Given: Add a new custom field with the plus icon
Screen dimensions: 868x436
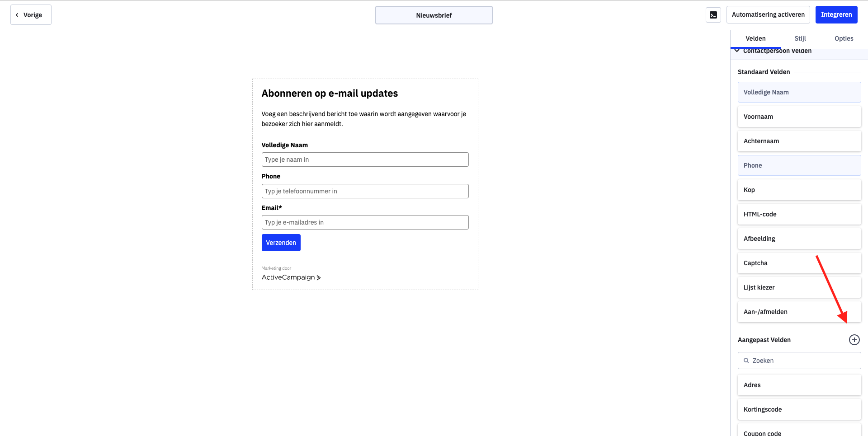Looking at the screenshot, I should 854,340.
